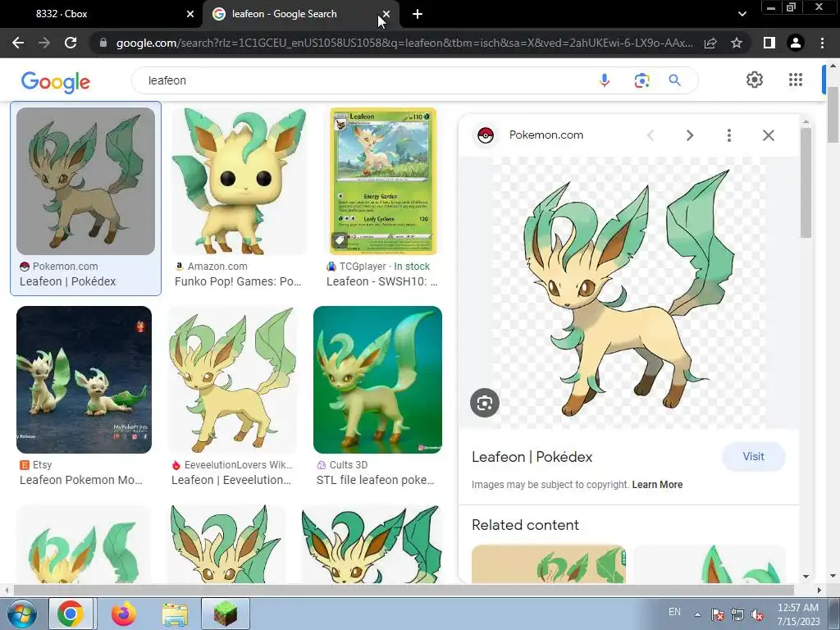Open the Learn More copyright link
This screenshot has height=630, width=840.
coord(657,484)
